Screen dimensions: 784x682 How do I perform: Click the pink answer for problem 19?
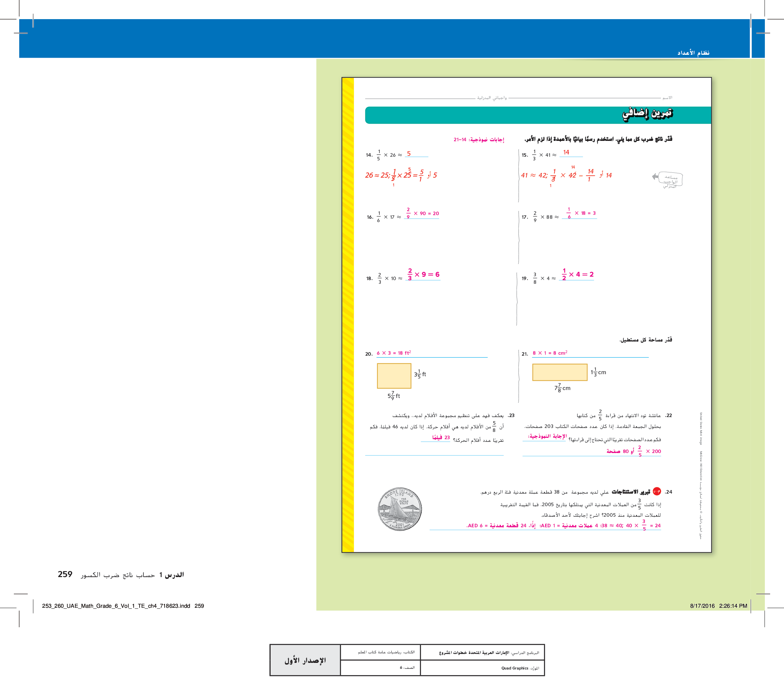click(x=577, y=275)
